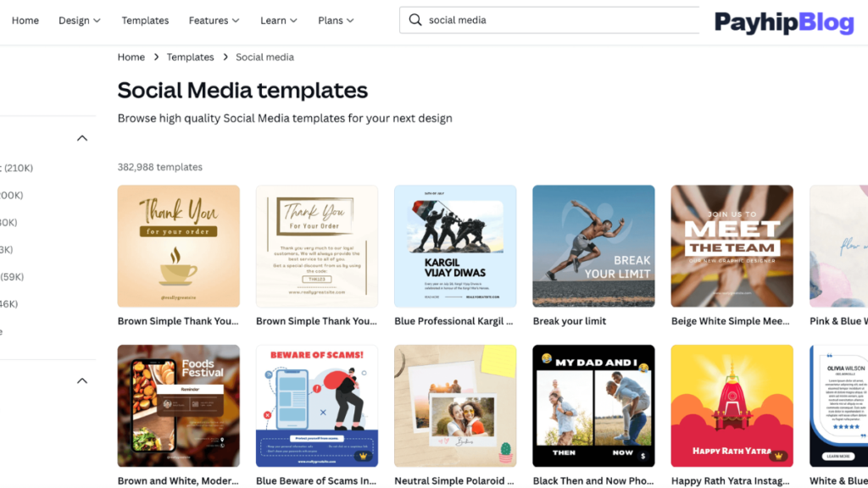The height and width of the screenshot is (488, 868).
Task: Open the Learn dropdown
Action: point(278,20)
